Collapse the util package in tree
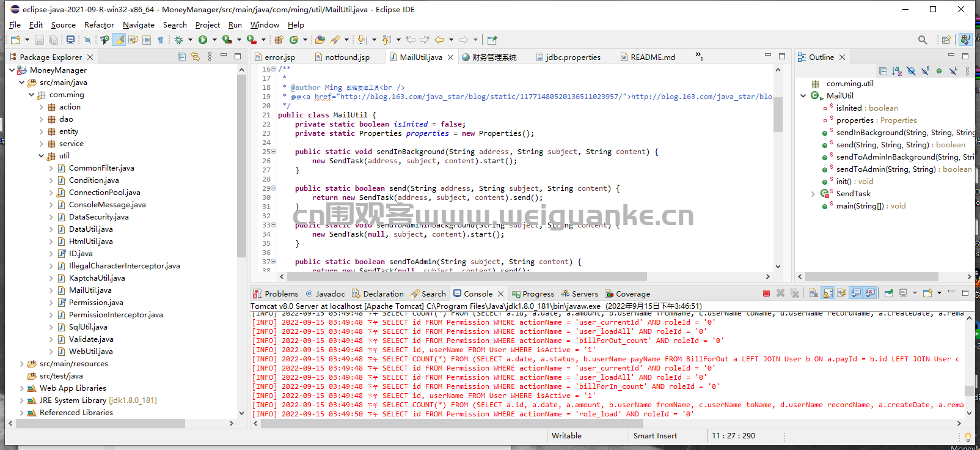980x450 pixels. (41, 156)
